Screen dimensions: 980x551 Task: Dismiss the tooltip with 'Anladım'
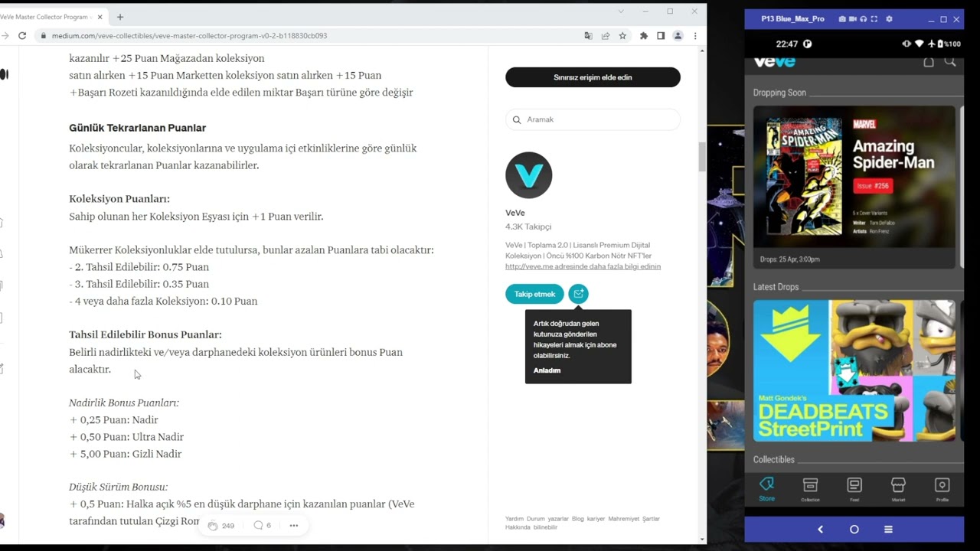click(x=547, y=370)
